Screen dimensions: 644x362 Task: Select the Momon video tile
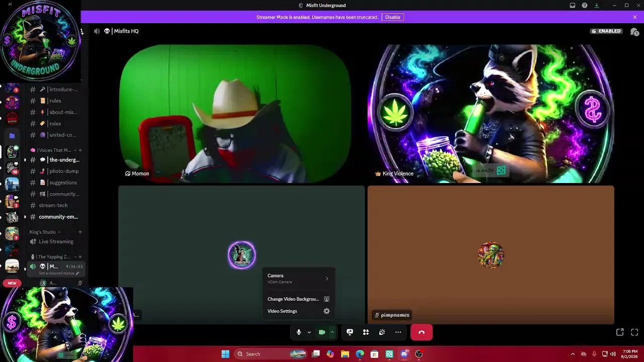coord(235,114)
